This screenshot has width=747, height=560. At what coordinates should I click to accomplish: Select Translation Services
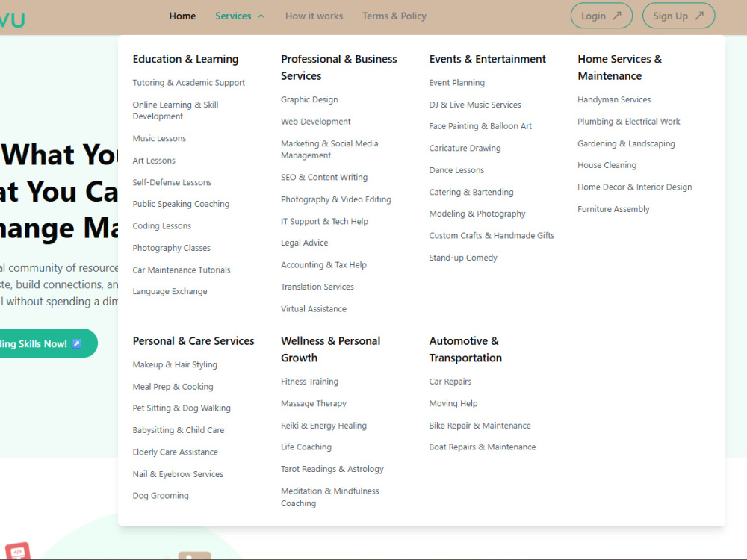317,287
